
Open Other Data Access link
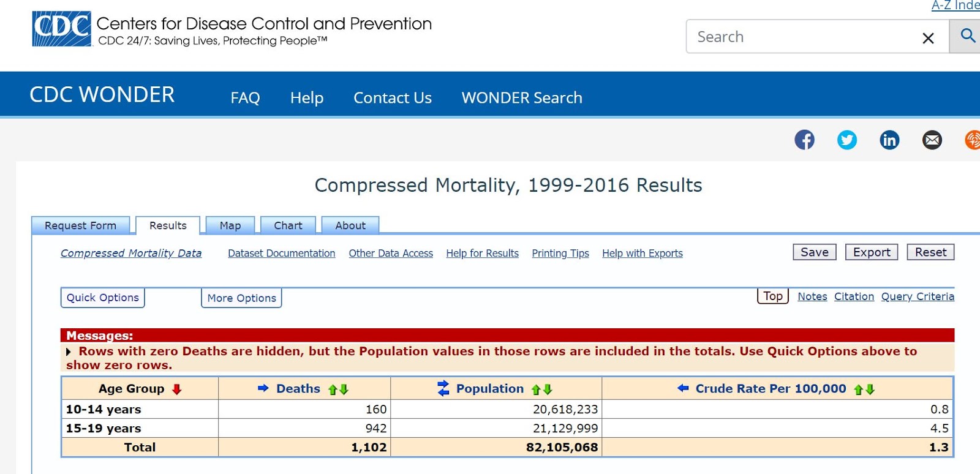point(391,254)
